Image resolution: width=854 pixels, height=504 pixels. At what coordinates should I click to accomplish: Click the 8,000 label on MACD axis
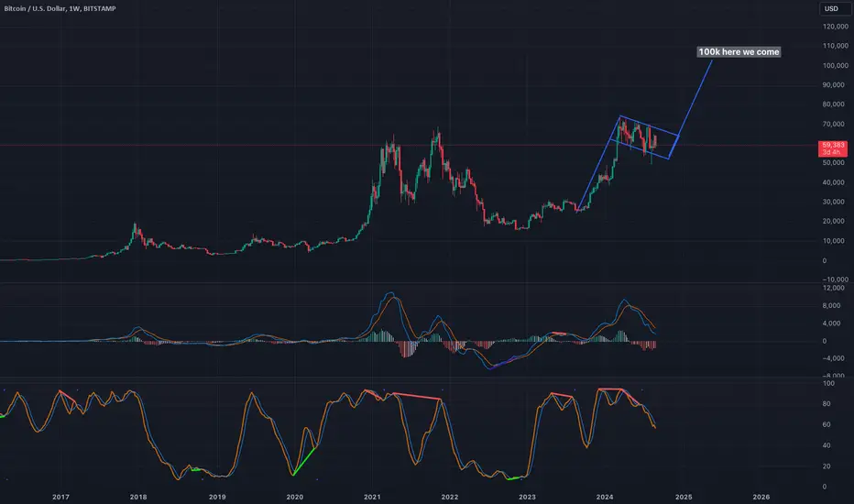point(832,306)
